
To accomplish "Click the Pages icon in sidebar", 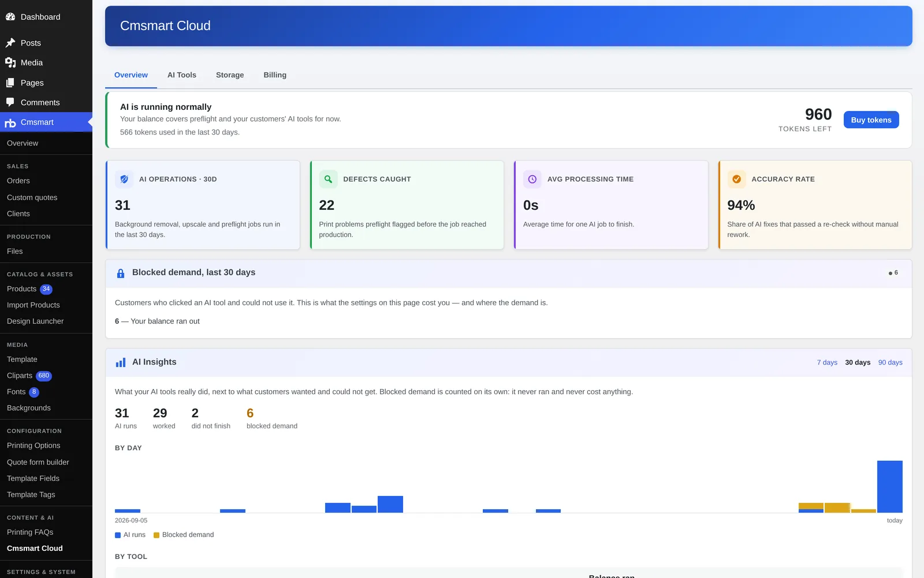I will 10,83.
